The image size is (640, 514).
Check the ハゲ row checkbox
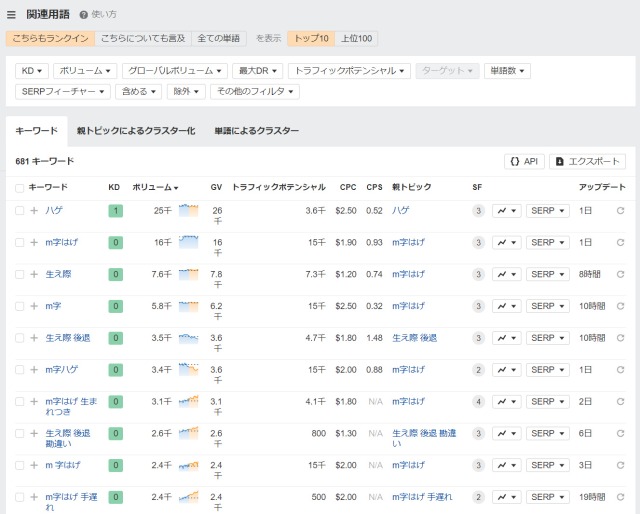(x=19, y=211)
